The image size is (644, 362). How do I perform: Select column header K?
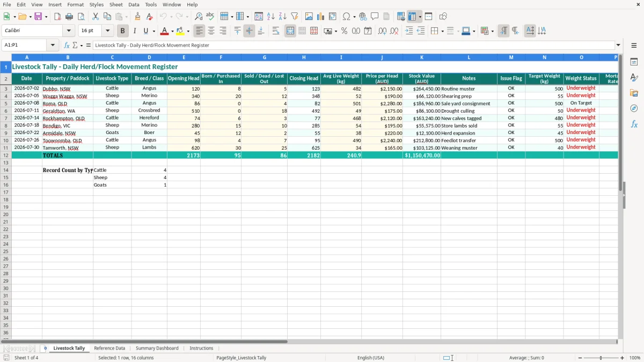421,57
